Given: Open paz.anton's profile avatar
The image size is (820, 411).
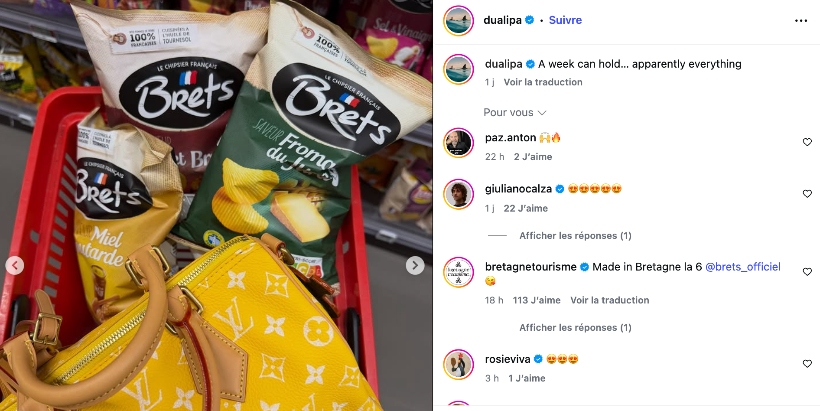Looking at the screenshot, I should tap(458, 143).
